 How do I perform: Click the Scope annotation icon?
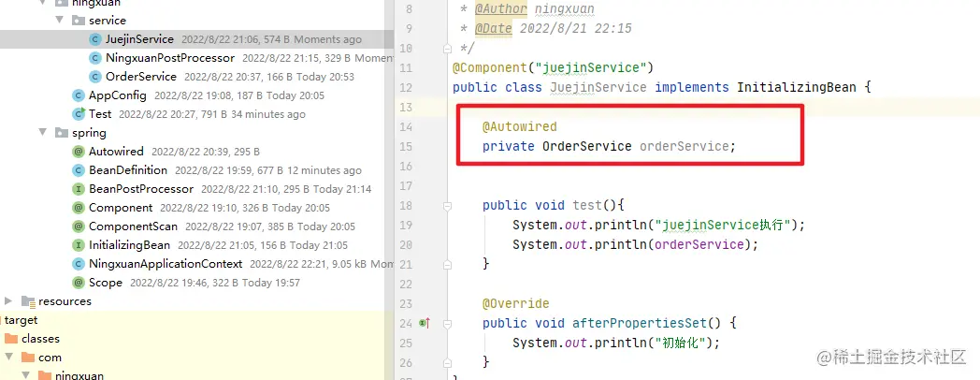[79, 283]
